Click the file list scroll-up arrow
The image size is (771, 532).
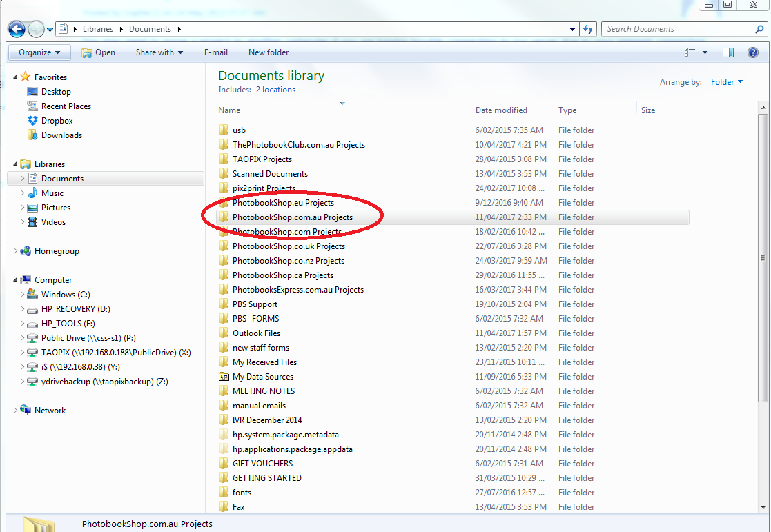(x=763, y=108)
